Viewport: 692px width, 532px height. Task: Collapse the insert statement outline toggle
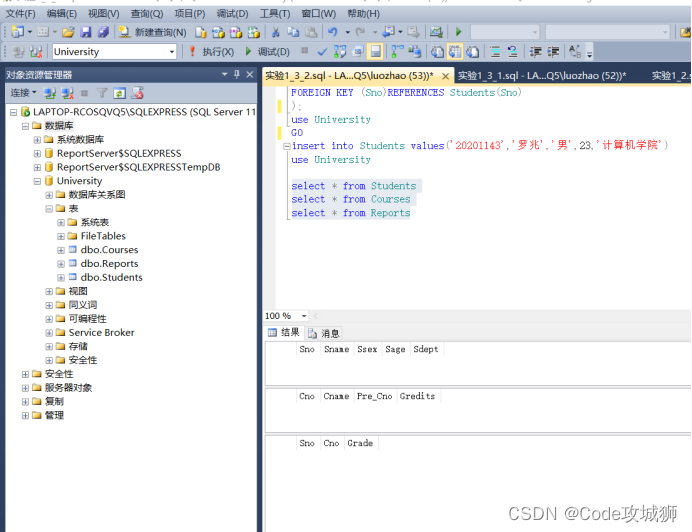pyautogui.click(x=286, y=146)
